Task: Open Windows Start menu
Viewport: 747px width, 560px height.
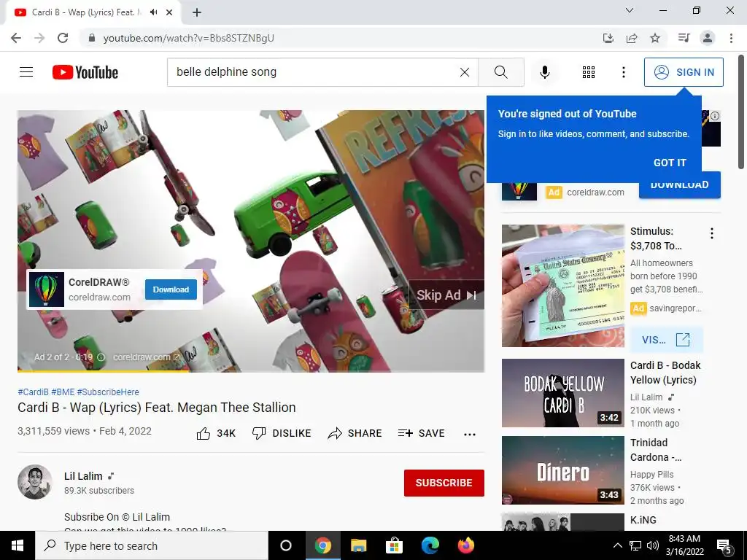Action: pyautogui.click(x=18, y=545)
